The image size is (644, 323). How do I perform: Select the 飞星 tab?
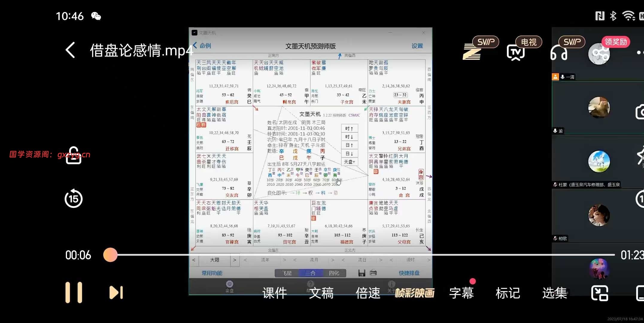point(287,273)
